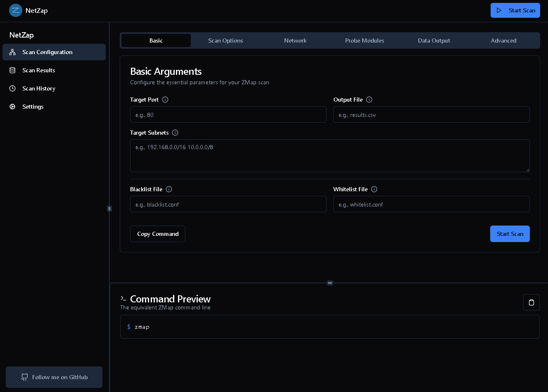Open Scan Results in the sidebar

coord(54,70)
